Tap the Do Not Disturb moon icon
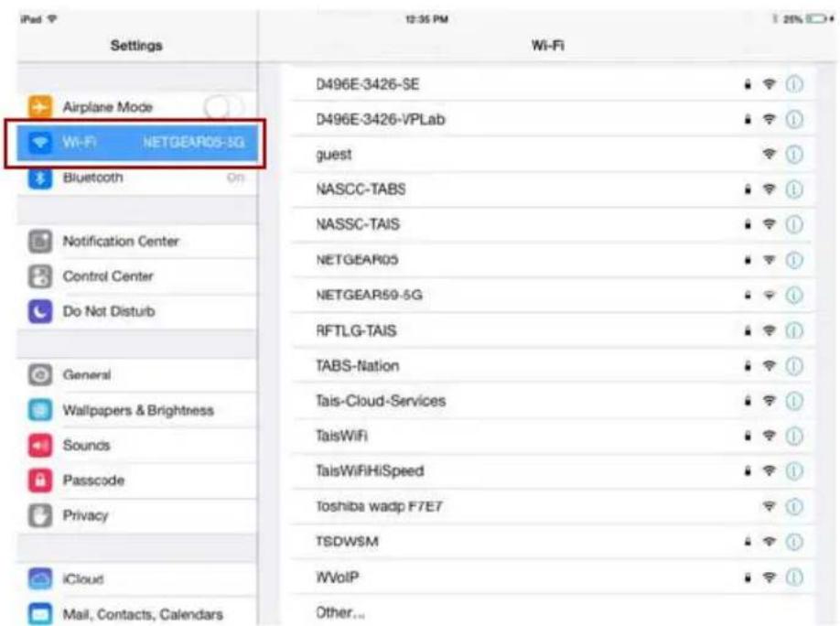Viewport: 840px width, 626px height. pos(40,311)
